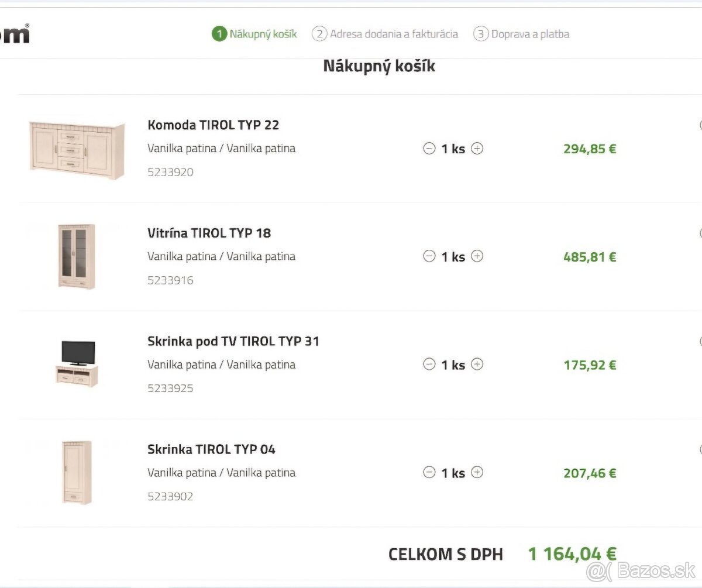Screen dimensions: 702x588
Task: Decrease quantity of Skrinka pod TV TIROL
Action: coord(429,365)
